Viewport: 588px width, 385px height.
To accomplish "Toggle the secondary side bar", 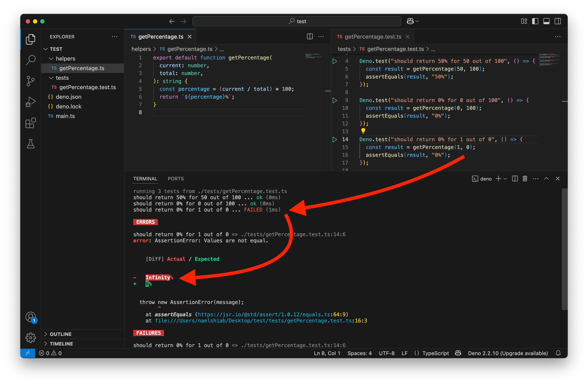I will (x=558, y=21).
